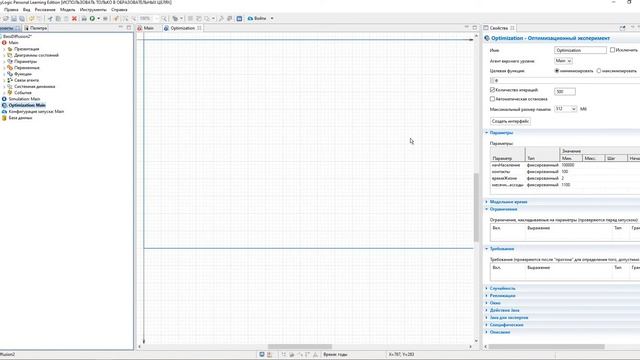Screen dimensions: 640x360
Task: Run the model with green play icon
Action: [92, 18]
